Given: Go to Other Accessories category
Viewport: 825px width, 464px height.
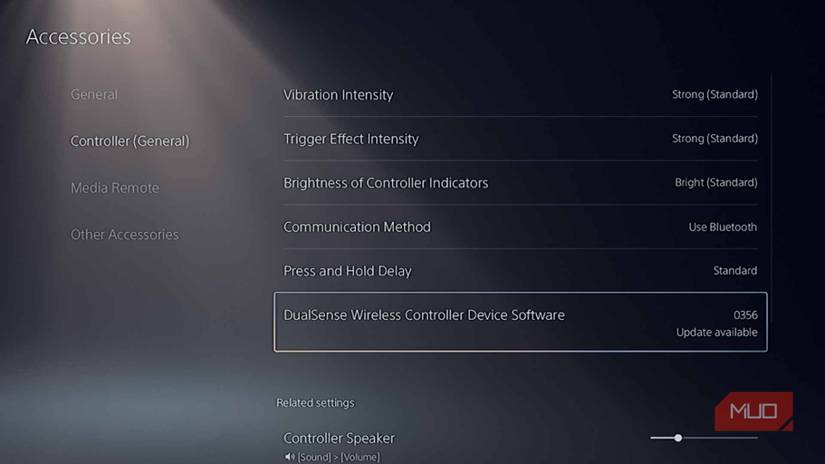Looking at the screenshot, I should 125,235.
